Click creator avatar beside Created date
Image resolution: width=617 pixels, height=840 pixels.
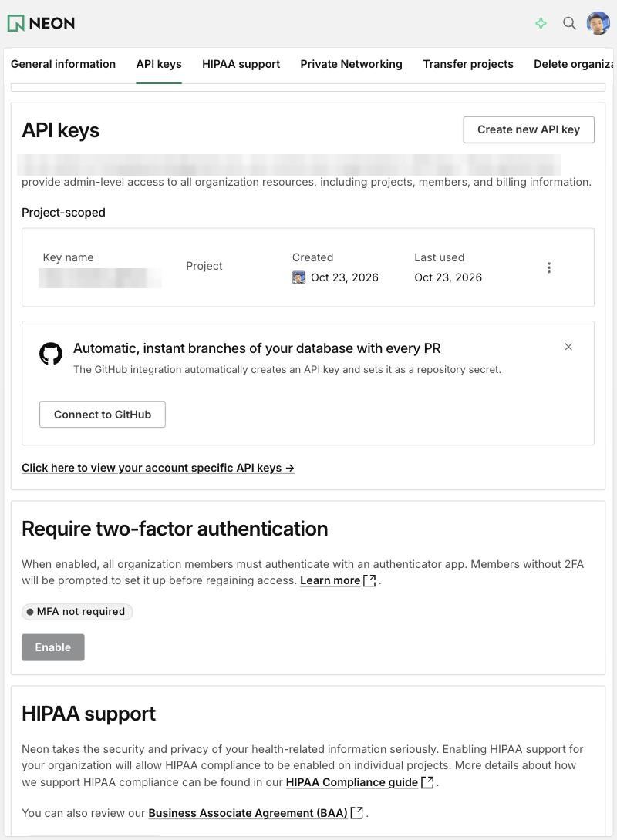click(298, 277)
